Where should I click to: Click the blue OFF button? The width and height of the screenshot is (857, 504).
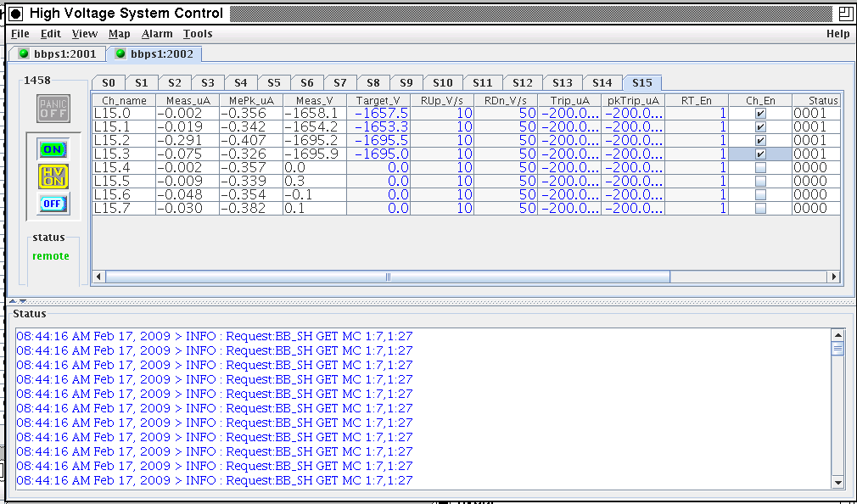coord(53,204)
